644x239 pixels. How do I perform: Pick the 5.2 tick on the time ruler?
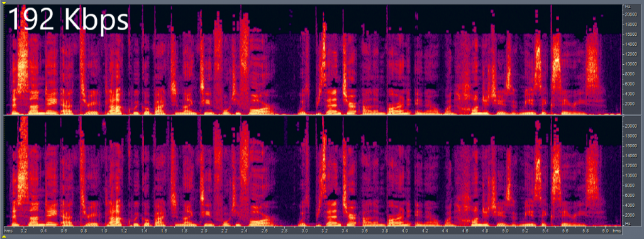tap(526, 231)
